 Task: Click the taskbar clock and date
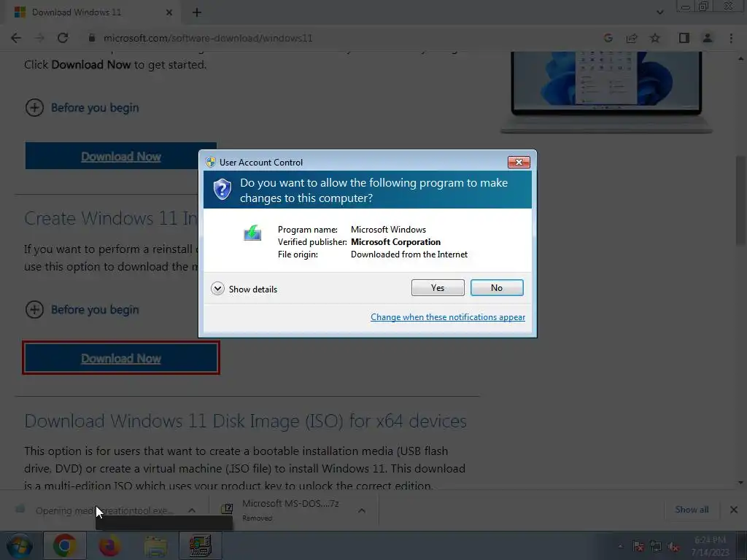pos(710,546)
